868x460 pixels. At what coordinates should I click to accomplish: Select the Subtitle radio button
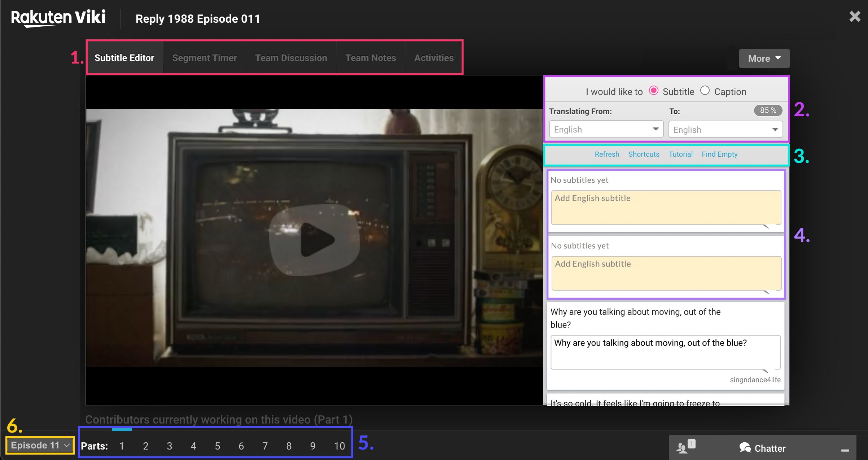653,91
